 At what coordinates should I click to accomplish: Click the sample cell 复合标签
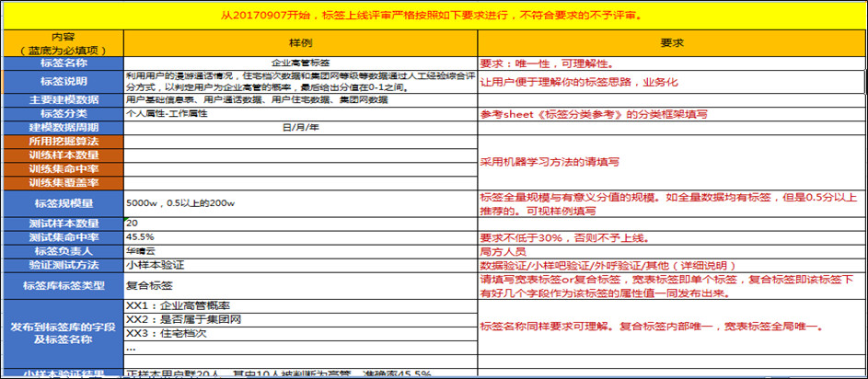click(x=301, y=285)
